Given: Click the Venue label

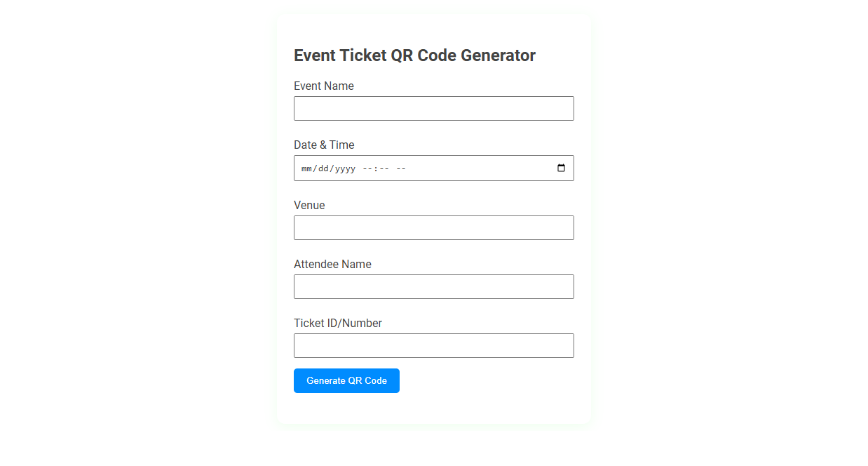Looking at the screenshot, I should point(309,205).
